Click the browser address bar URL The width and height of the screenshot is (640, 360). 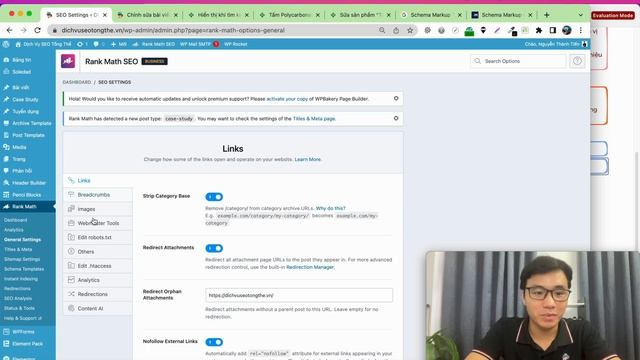pyautogui.click(x=173, y=30)
